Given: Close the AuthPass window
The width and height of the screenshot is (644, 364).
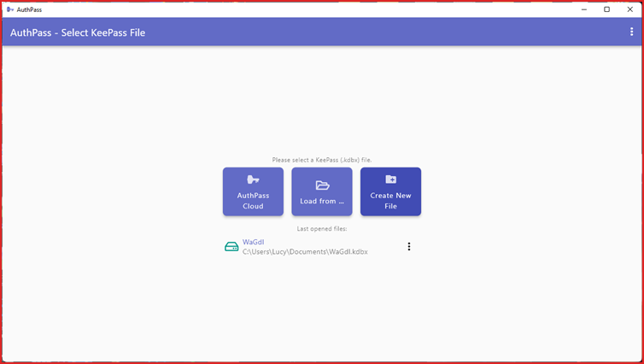Looking at the screenshot, I should [630, 9].
